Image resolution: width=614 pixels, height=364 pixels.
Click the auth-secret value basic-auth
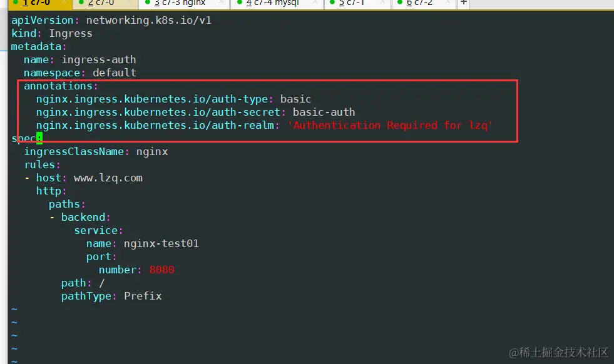coord(324,113)
